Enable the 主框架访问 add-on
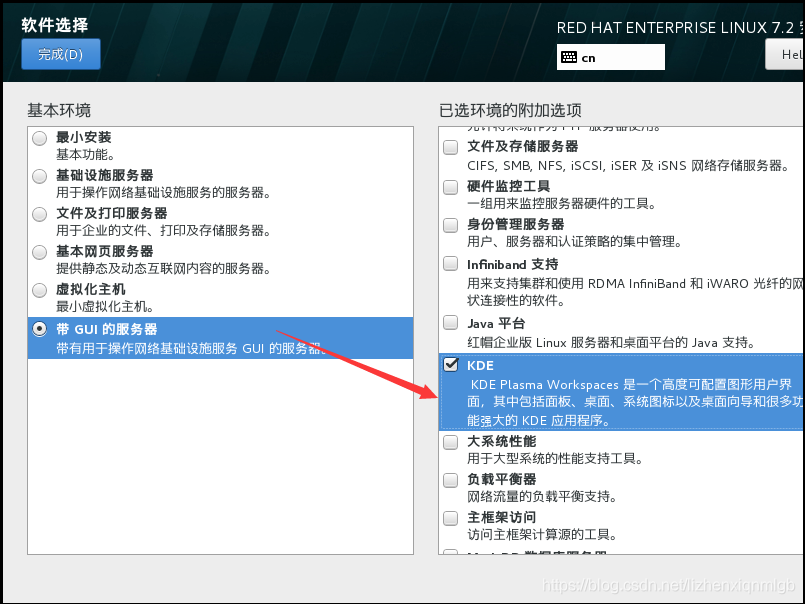 [450, 518]
